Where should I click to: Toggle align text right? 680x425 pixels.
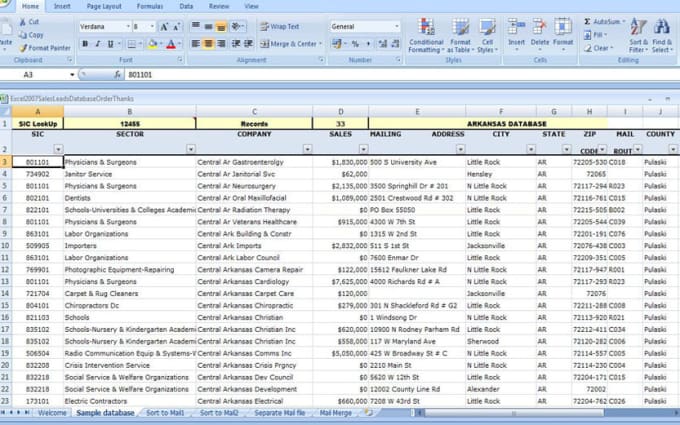point(221,44)
